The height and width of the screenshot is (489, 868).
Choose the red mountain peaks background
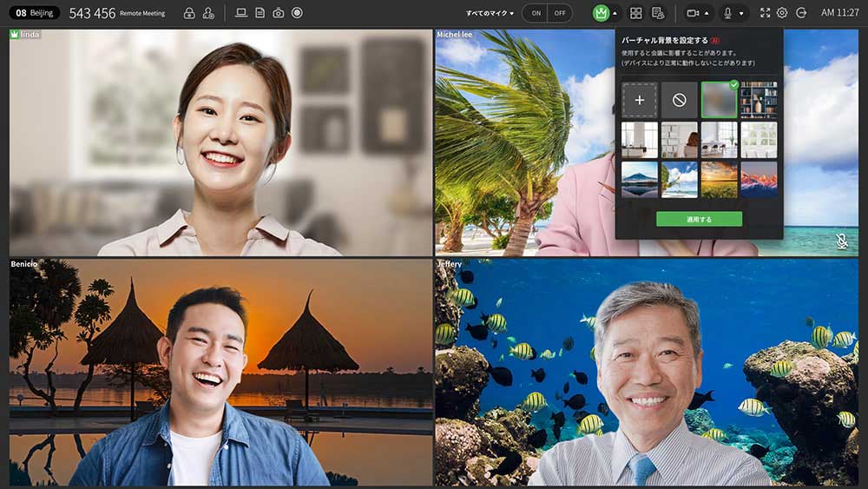click(759, 180)
